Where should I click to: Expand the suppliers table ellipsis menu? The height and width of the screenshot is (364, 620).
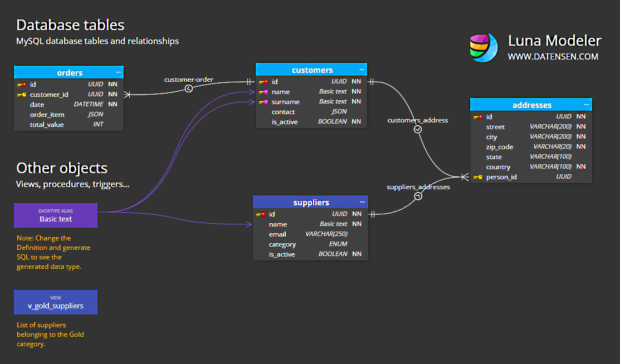click(x=362, y=202)
